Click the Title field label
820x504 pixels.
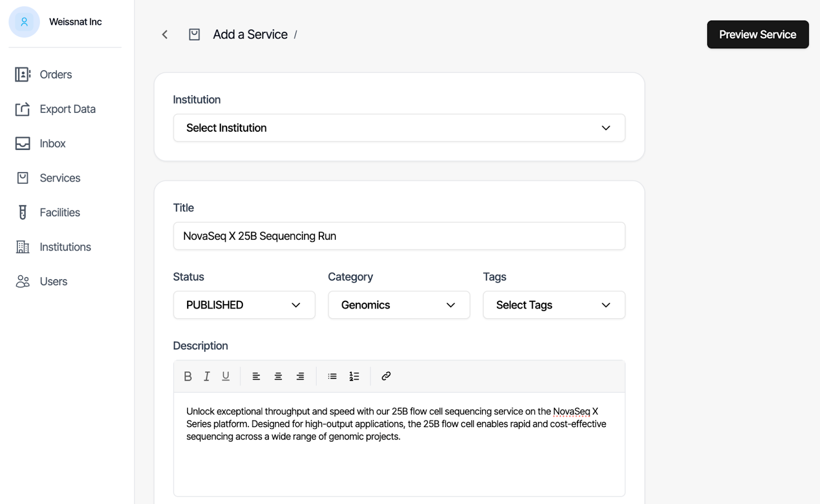coord(183,208)
